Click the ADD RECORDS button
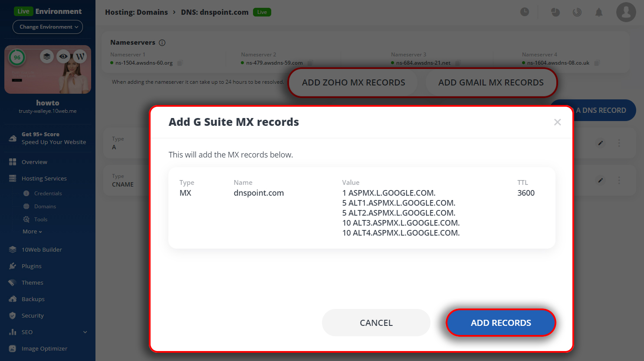This screenshot has height=361, width=644. (501, 323)
